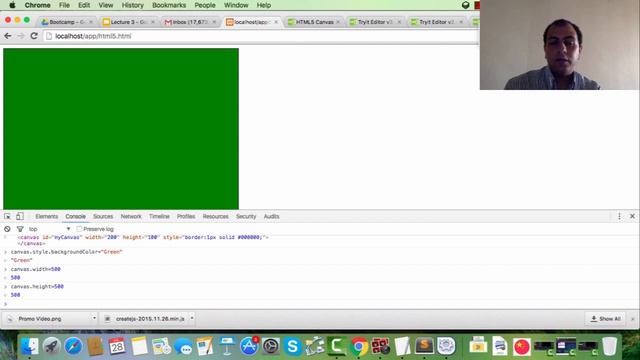Click the console filter funnel icon
Viewport: 640px width, 360px height.
click(20, 229)
